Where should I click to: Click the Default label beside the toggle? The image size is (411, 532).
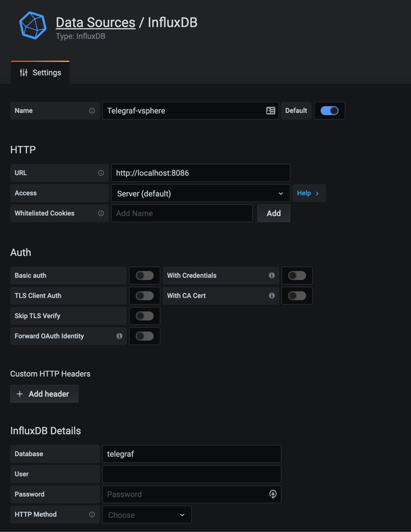[296, 111]
